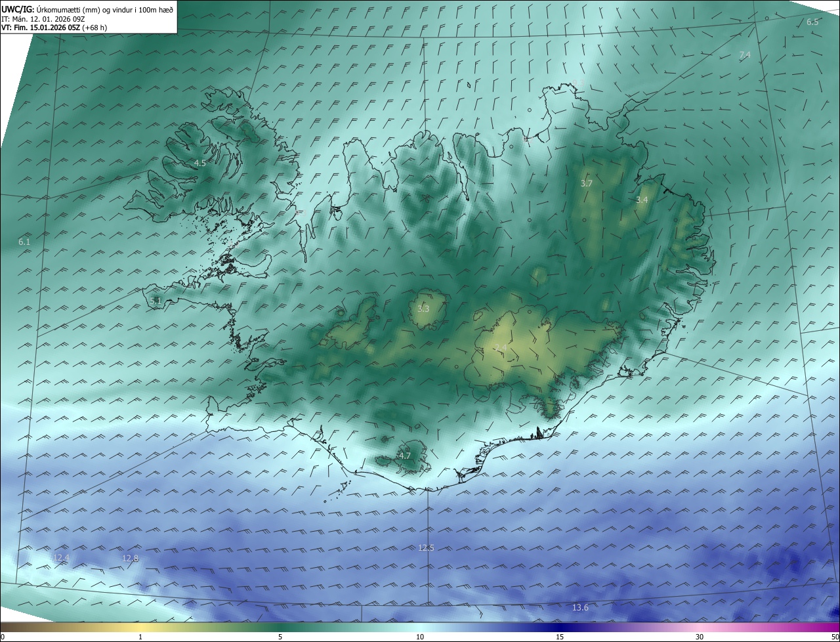The width and height of the screenshot is (840, 642).
Task: Click the 2.4 value over Vatnajökull
Action: [501, 347]
